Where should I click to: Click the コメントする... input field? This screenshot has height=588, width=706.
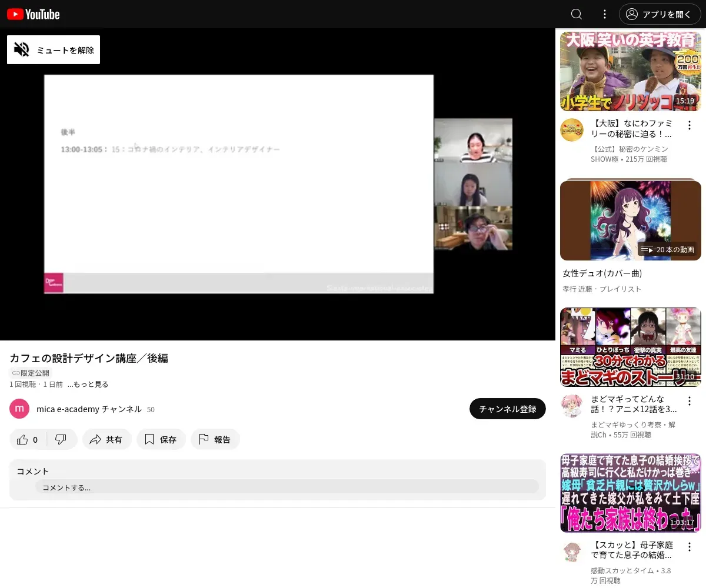(287, 487)
